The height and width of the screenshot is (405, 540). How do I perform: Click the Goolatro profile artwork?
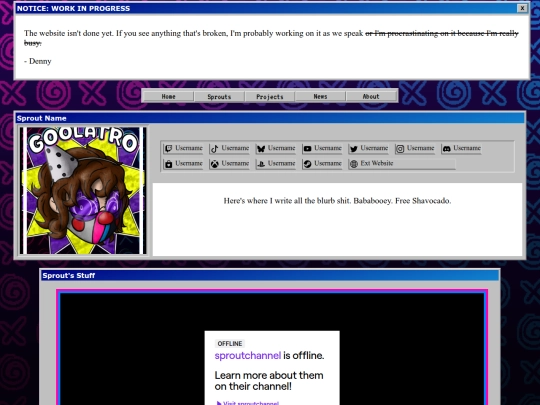coord(83,190)
